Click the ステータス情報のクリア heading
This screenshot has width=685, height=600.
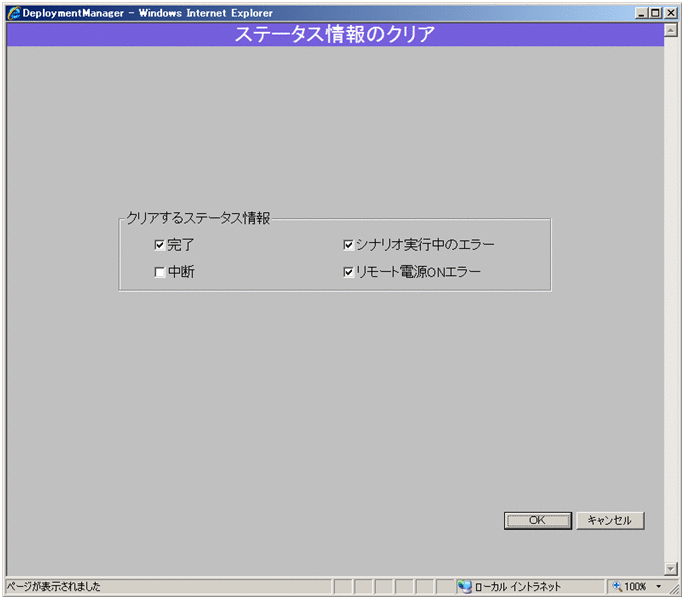pyautogui.click(x=335, y=35)
